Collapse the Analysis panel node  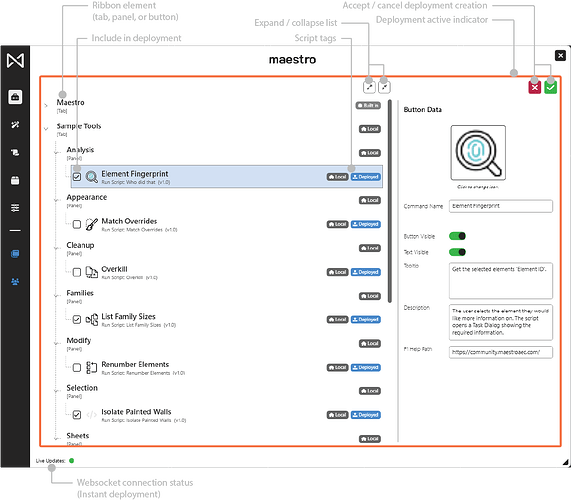click(x=56, y=153)
